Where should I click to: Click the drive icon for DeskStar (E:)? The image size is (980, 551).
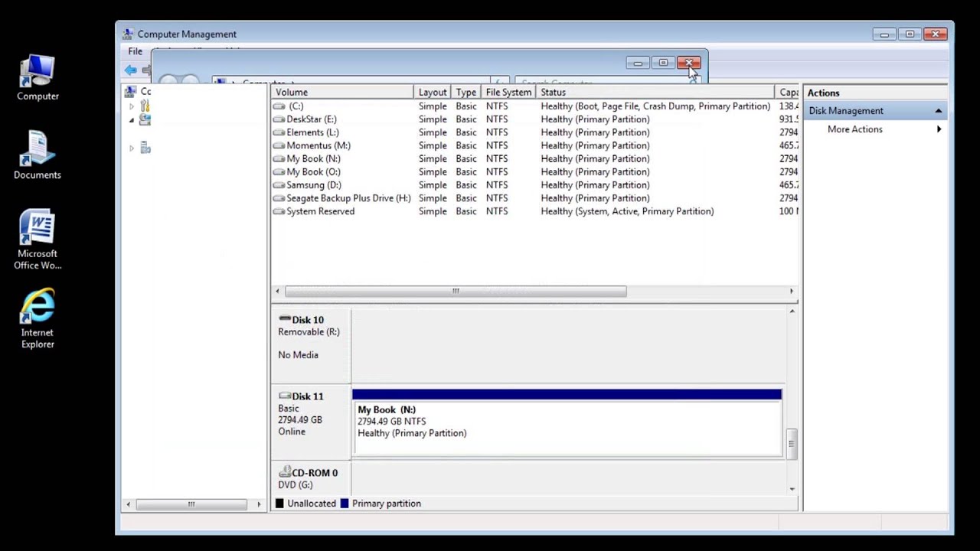tap(279, 119)
